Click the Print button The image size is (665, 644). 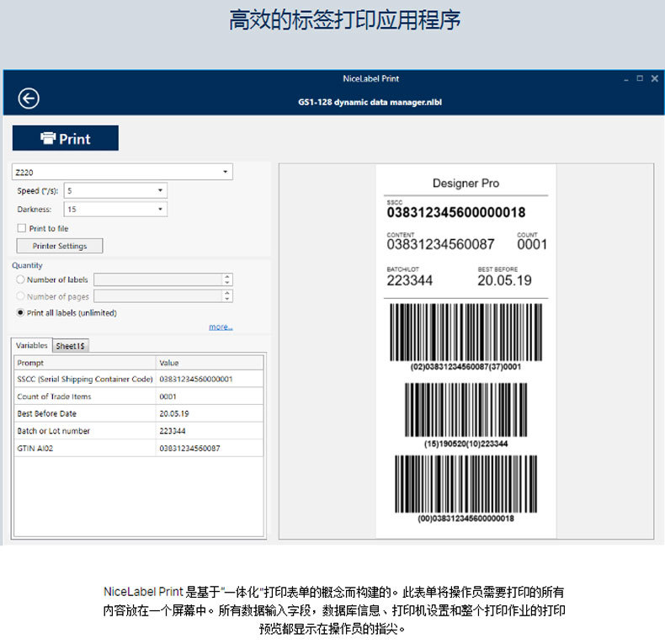pyautogui.click(x=66, y=138)
